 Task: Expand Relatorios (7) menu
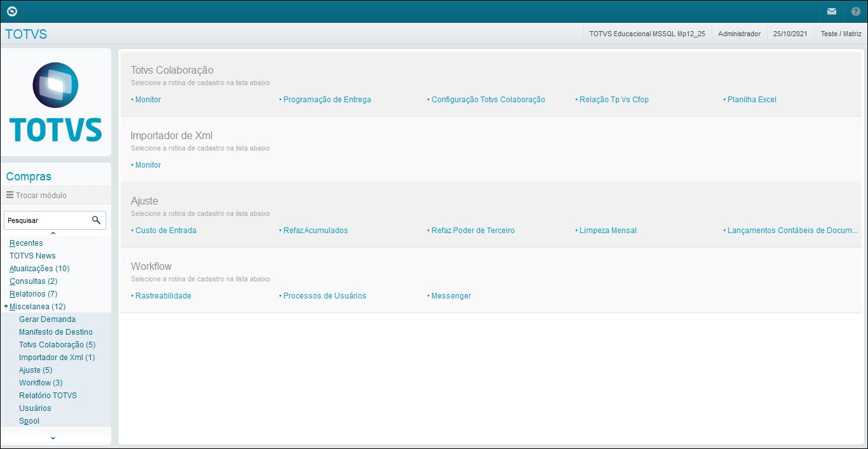33,294
